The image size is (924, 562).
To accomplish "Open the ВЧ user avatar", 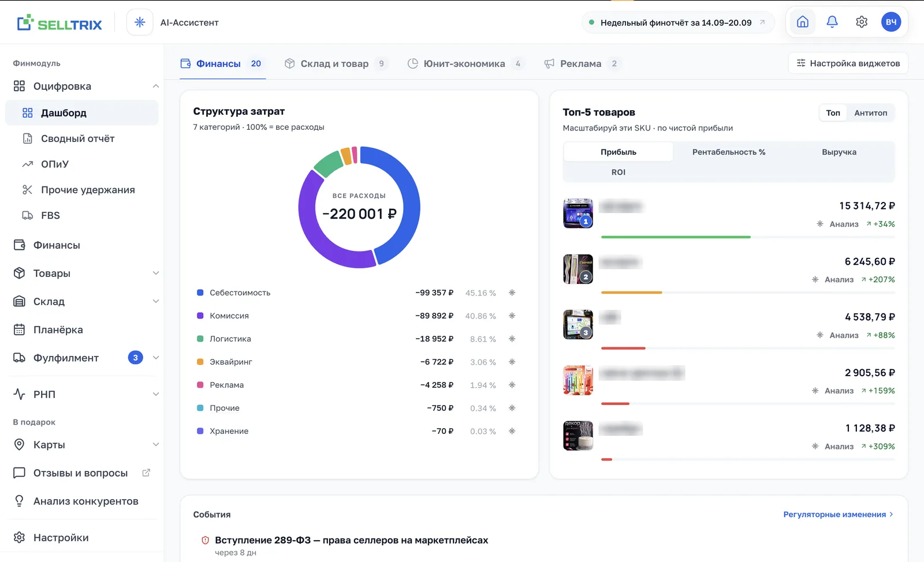I will pos(891,22).
